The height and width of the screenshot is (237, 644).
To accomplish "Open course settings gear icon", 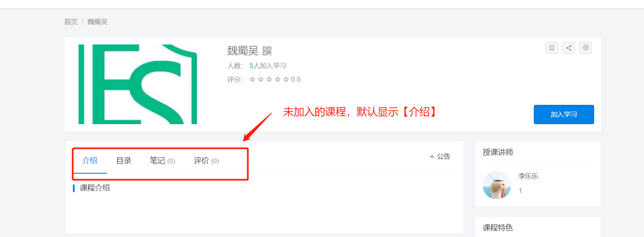I will [x=586, y=48].
